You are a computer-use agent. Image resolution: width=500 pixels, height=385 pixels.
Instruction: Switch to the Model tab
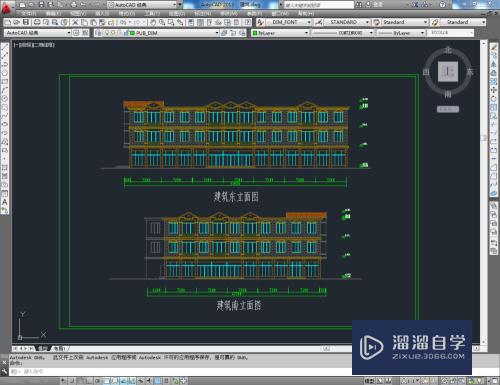(x=43, y=348)
